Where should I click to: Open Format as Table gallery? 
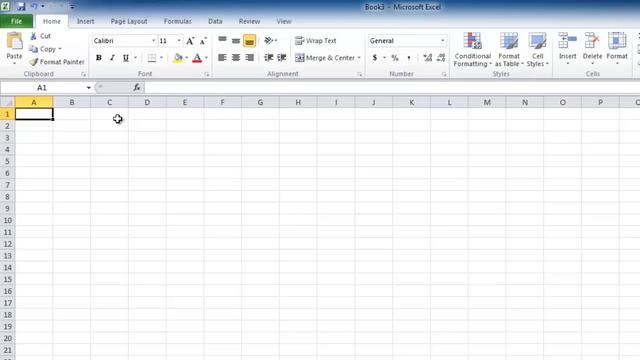point(509,49)
